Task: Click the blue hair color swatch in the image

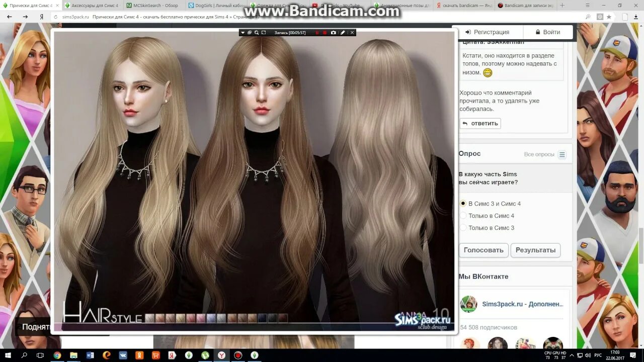Action: [211, 318]
